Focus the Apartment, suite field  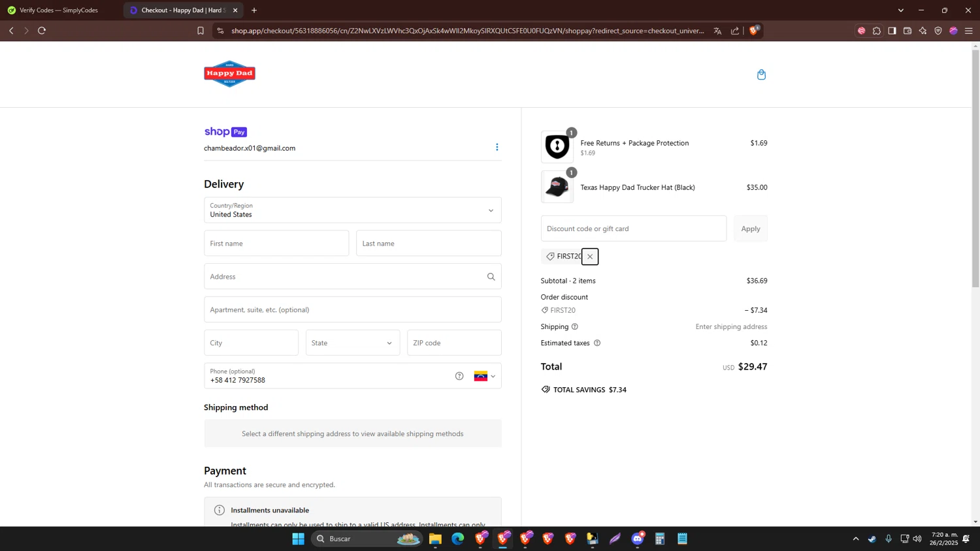[353, 309]
